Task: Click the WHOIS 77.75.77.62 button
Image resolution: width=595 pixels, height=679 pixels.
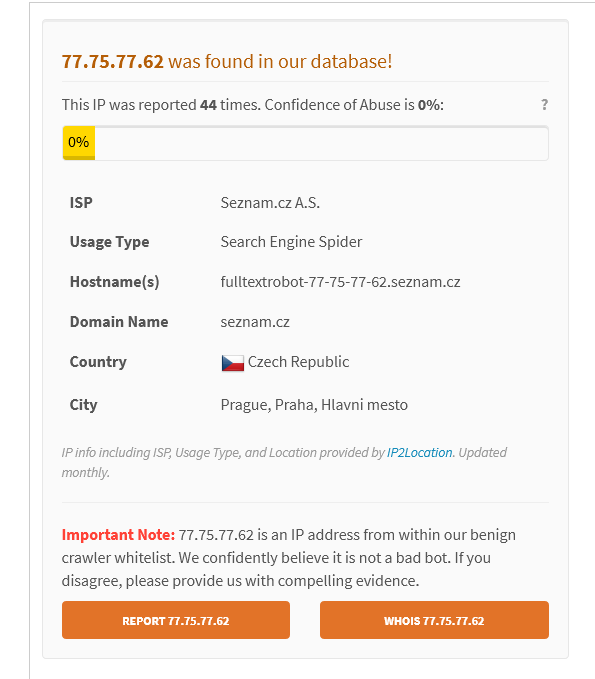Action: coord(434,620)
